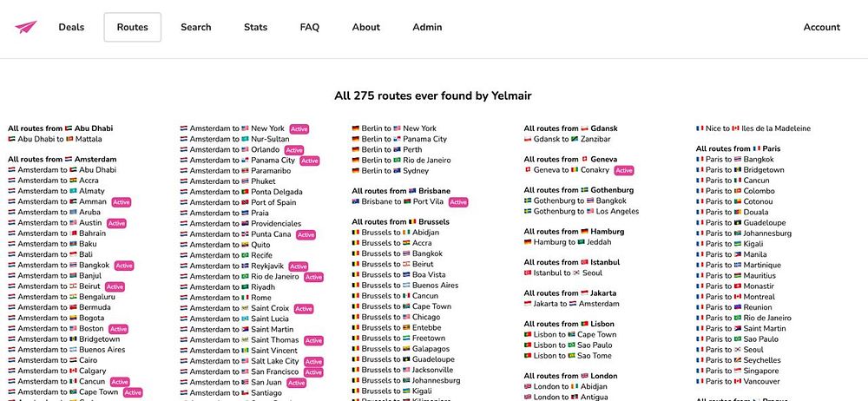The height and width of the screenshot is (401, 868).
Task: Open Lisbon to Cape Town route
Action: [x=570, y=334]
